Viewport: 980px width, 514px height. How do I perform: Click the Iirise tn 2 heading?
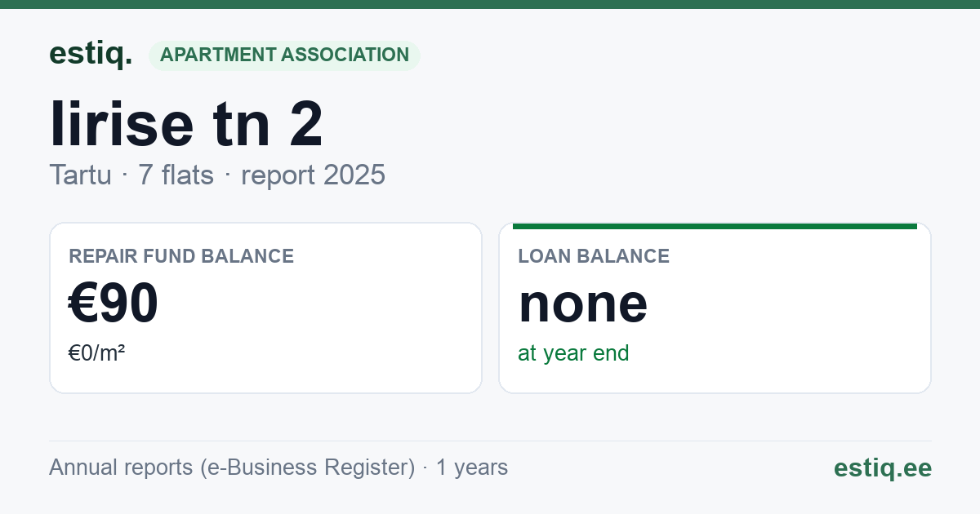(x=186, y=123)
